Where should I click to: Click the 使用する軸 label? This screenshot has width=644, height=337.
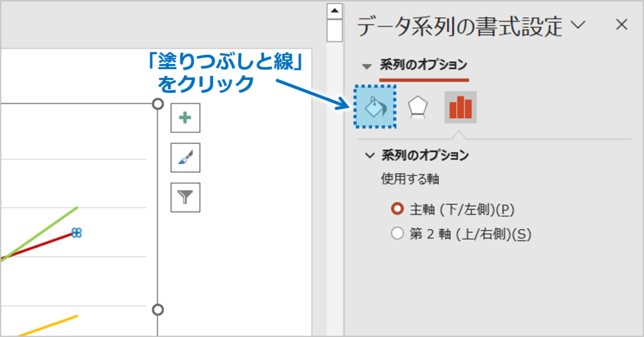[410, 179]
